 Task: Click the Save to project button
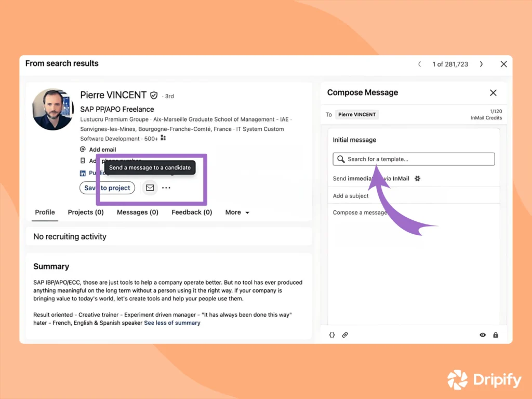pyautogui.click(x=107, y=188)
